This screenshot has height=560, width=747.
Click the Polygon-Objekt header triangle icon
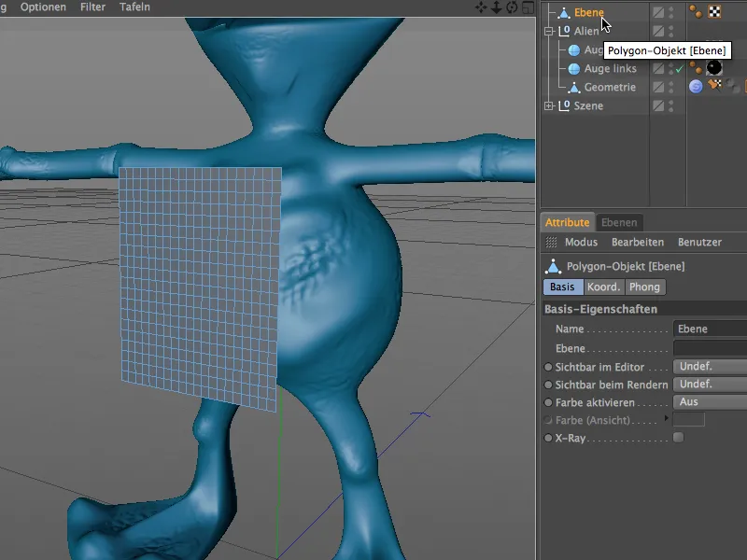(553, 266)
